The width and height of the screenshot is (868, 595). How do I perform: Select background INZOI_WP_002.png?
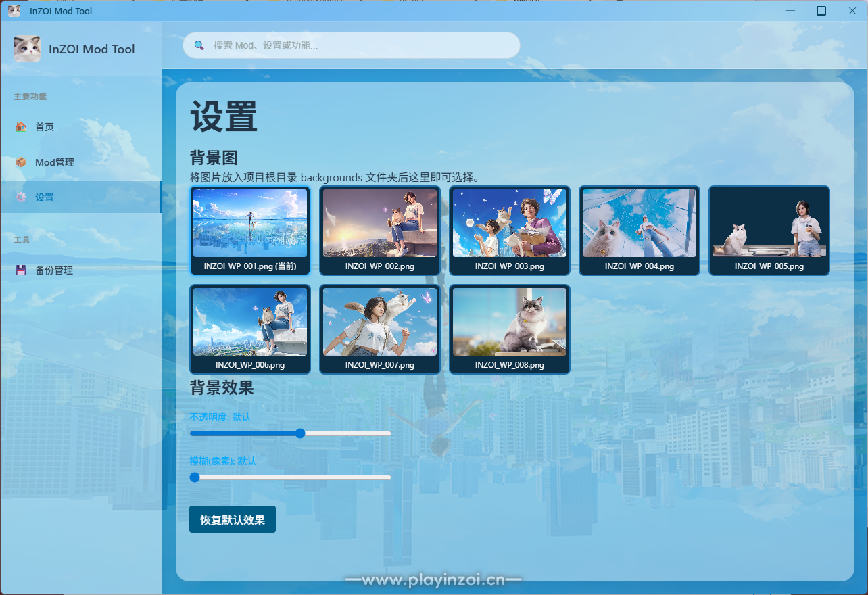[380, 230]
